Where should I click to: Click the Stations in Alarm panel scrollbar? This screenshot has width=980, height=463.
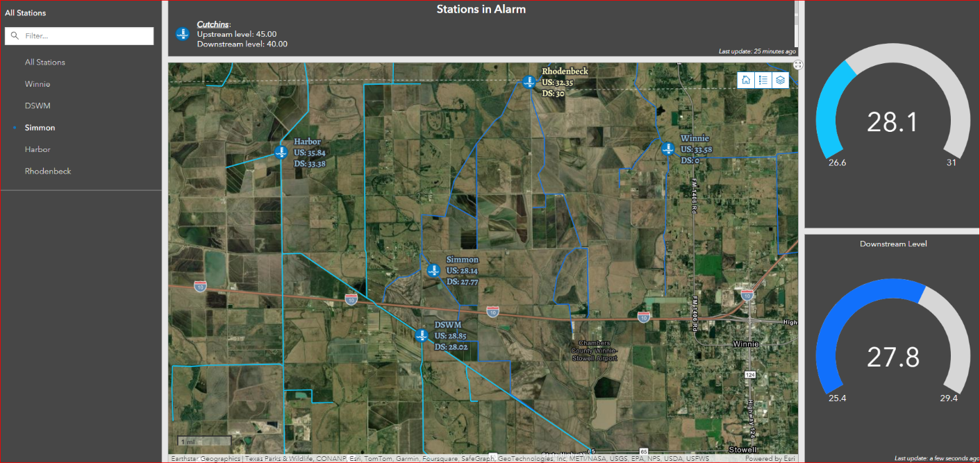pyautogui.click(x=797, y=23)
